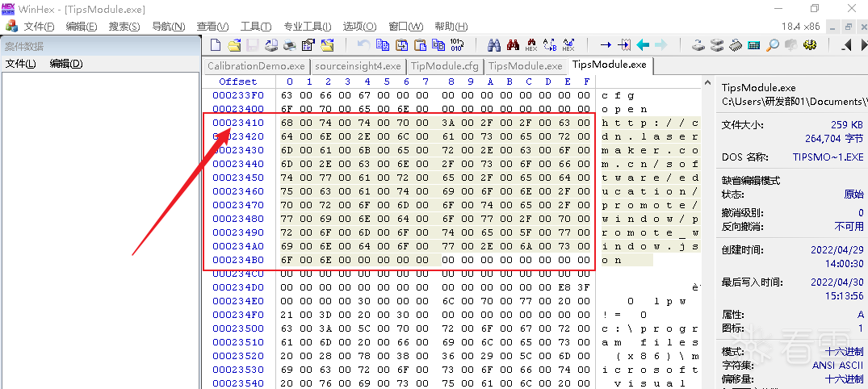Select offset row 000234B0
Screen dimensions: 868x389
(238, 260)
